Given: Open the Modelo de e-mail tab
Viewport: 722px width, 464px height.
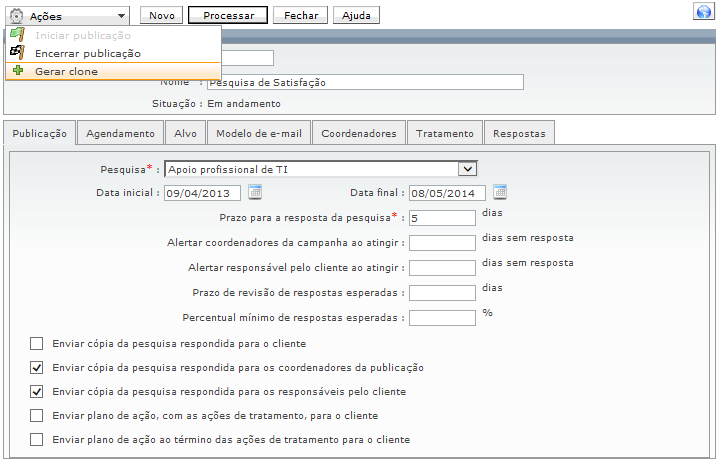Looking at the screenshot, I should click(x=258, y=133).
